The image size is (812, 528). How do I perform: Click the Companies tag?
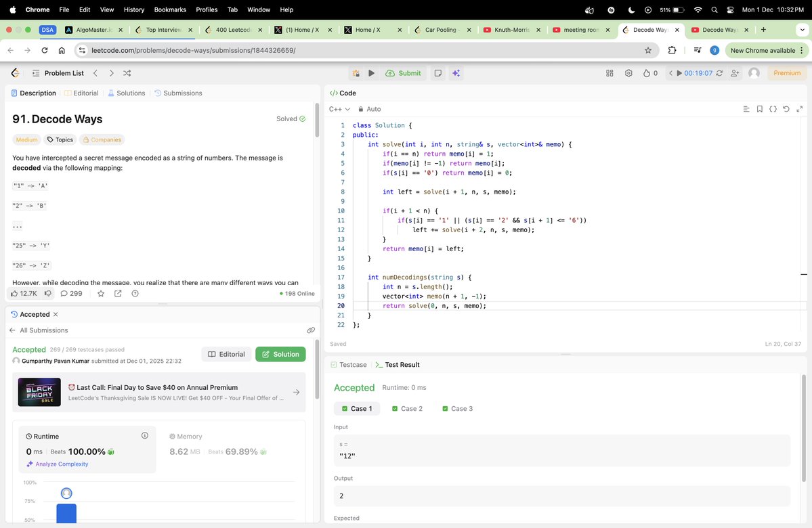[102, 139]
